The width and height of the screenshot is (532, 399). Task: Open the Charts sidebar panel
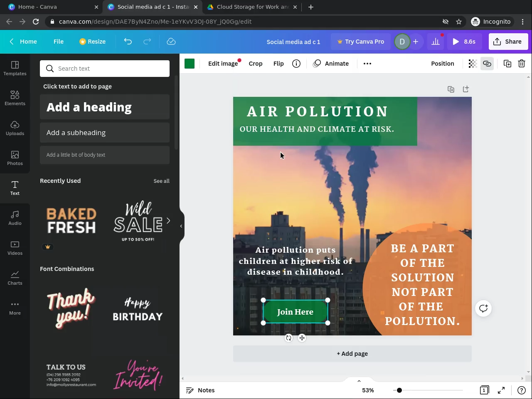(15, 278)
